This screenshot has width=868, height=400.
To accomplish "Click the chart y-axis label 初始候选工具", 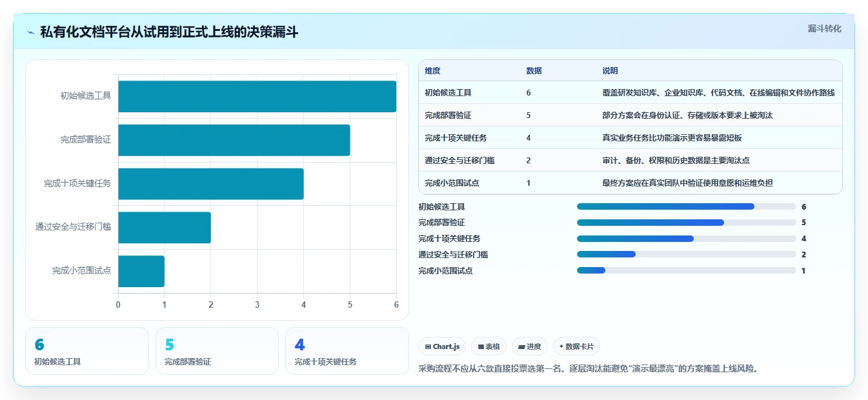I will [86, 96].
